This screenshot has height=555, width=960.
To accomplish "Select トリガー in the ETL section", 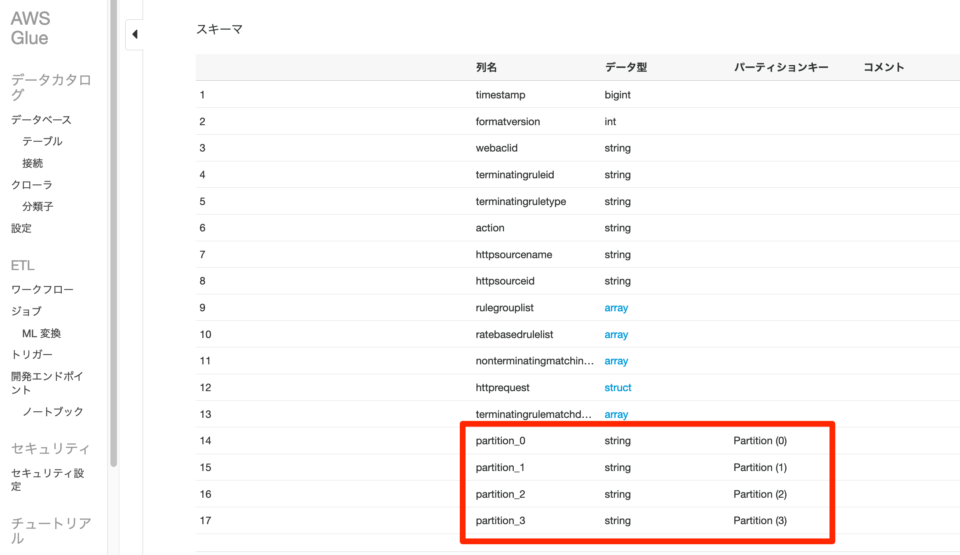I will coord(31,355).
